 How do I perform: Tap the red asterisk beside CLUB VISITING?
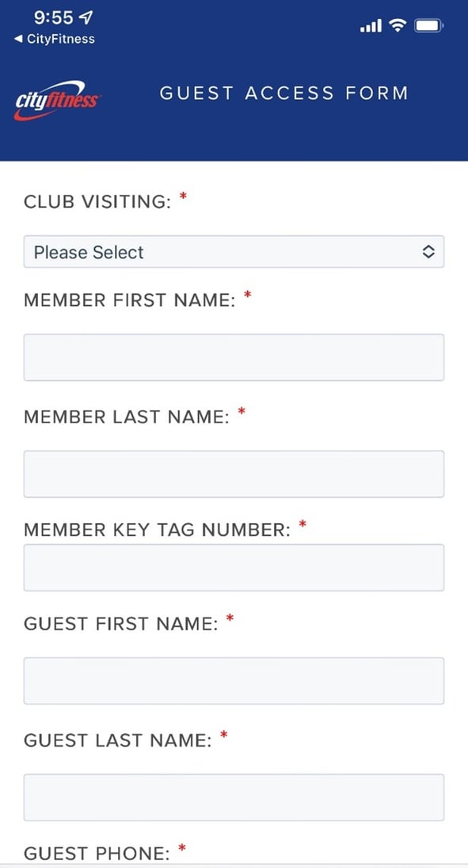[x=183, y=196]
